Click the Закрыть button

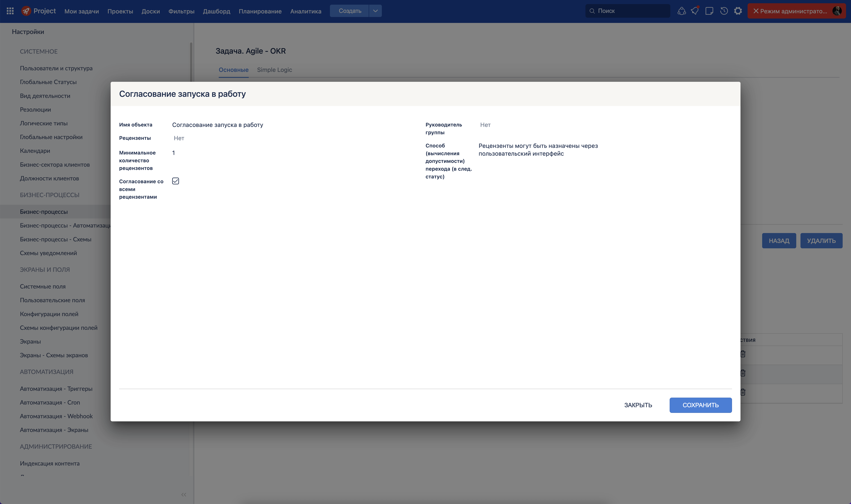[638, 405]
